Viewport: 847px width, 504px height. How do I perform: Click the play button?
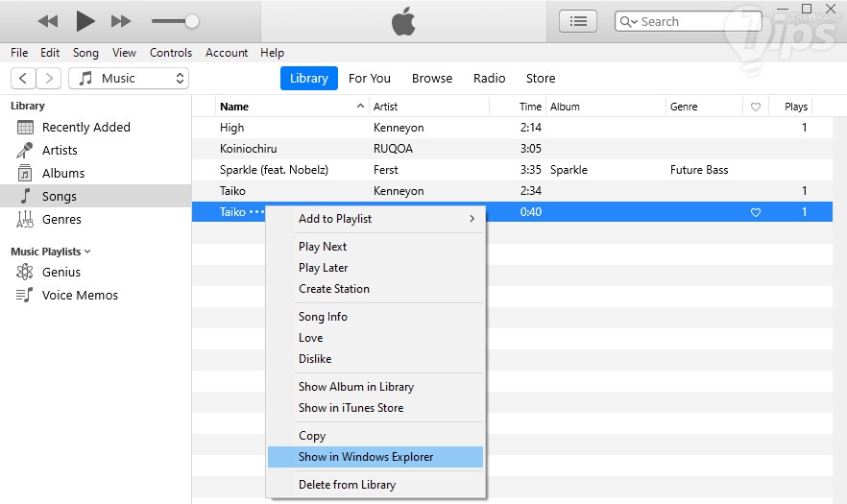pyautogui.click(x=85, y=21)
